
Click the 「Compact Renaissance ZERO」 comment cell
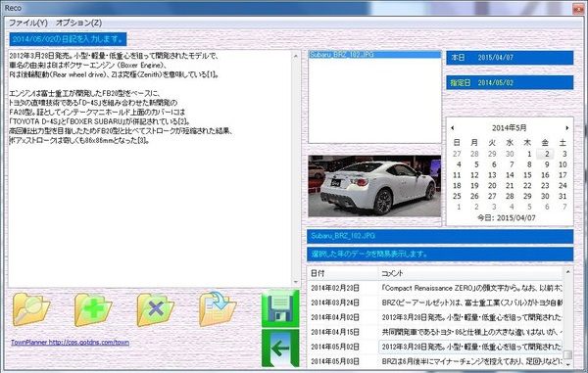tap(470, 288)
